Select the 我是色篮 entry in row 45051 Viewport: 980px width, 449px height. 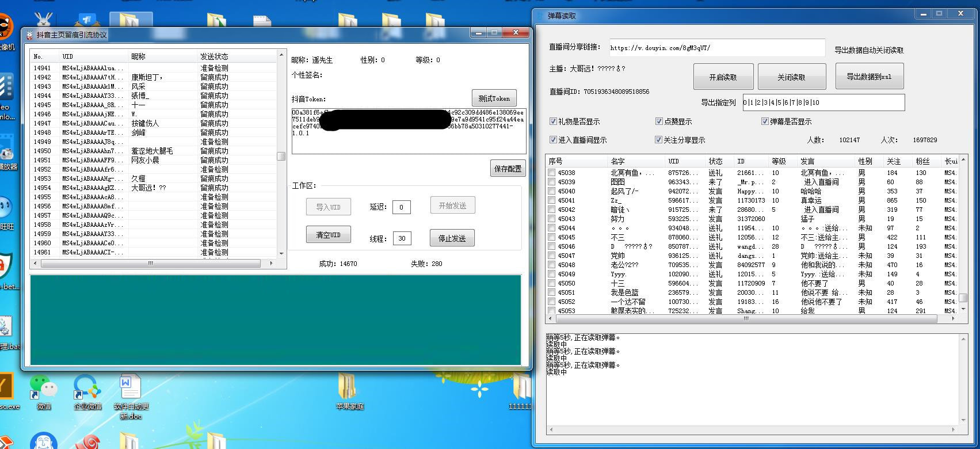624,292
